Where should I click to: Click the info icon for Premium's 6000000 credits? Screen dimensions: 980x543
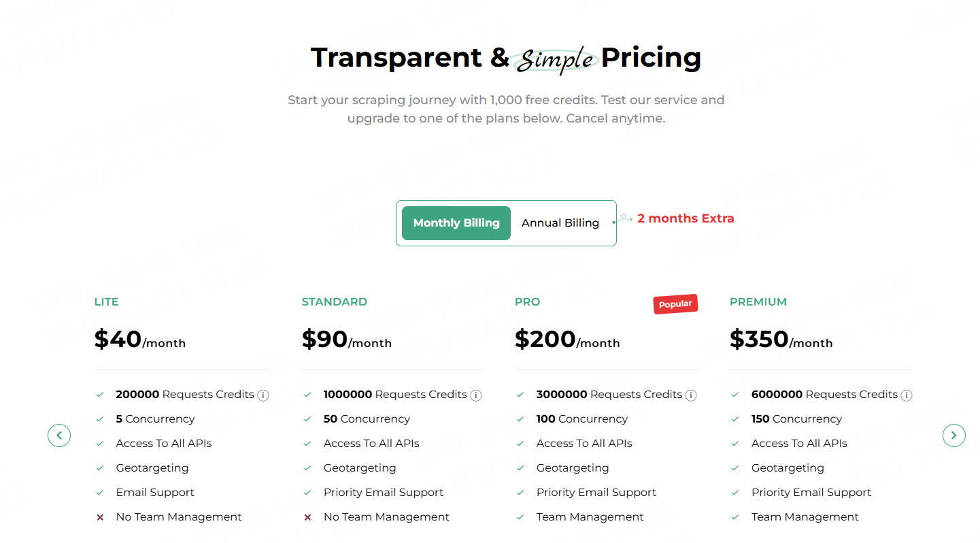click(907, 395)
